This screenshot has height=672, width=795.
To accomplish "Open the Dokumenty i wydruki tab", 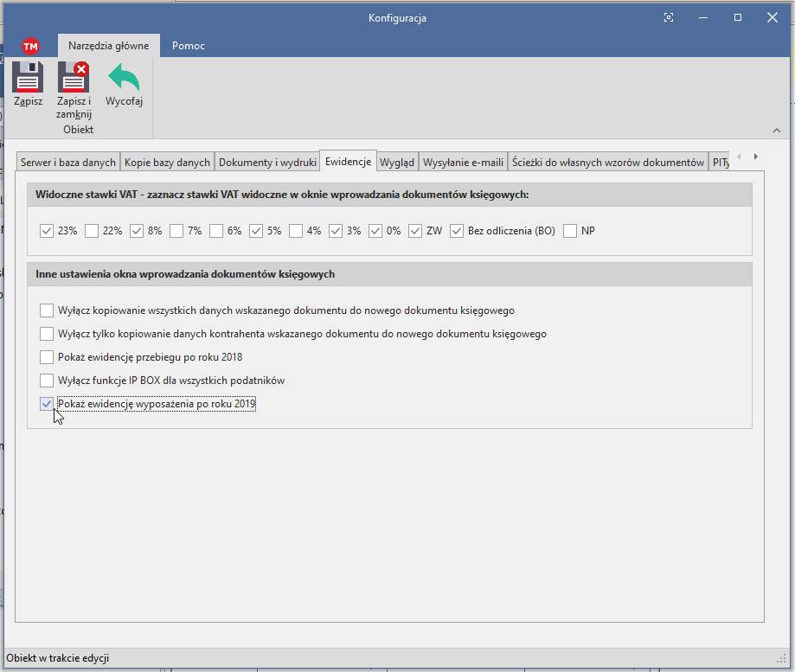I will (x=267, y=162).
